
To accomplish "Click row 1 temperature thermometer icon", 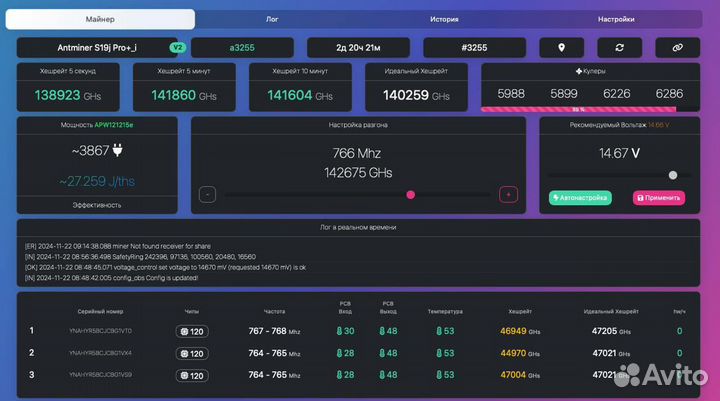I will coord(437,331).
